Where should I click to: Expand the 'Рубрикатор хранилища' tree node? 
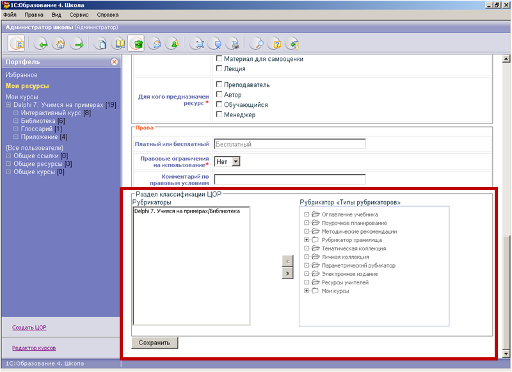click(307, 240)
